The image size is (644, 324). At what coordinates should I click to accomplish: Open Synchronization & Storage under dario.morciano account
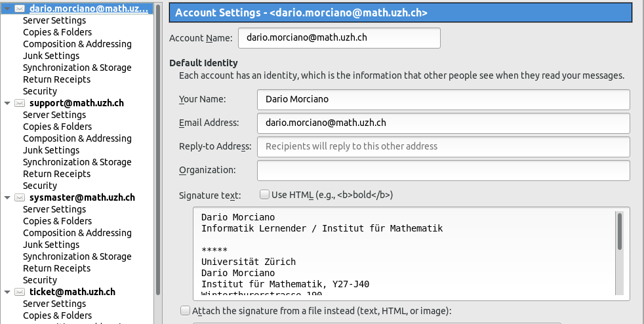coord(77,68)
